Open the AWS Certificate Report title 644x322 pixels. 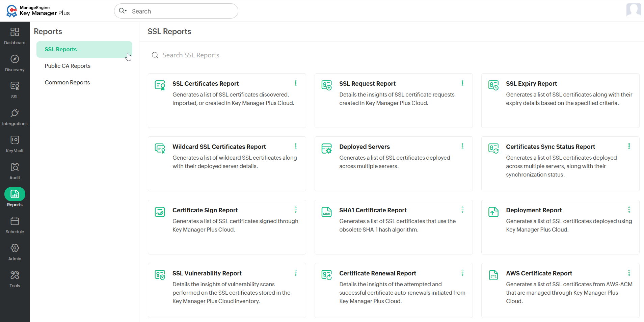coord(539,273)
